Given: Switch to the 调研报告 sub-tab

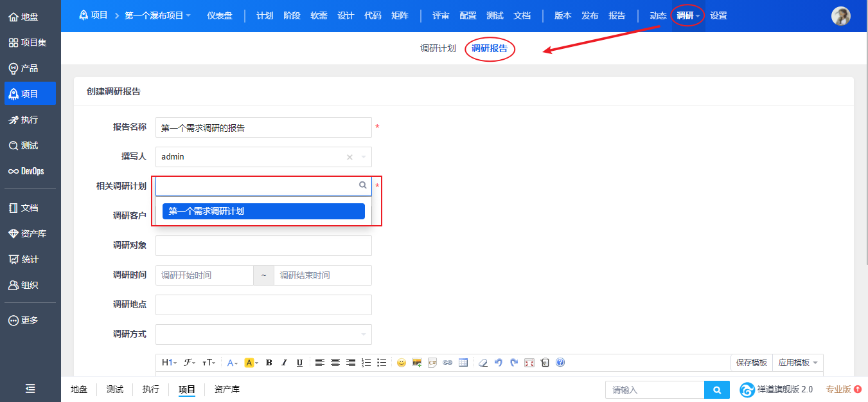Looking at the screenshot, I should [x=490, y=48].
